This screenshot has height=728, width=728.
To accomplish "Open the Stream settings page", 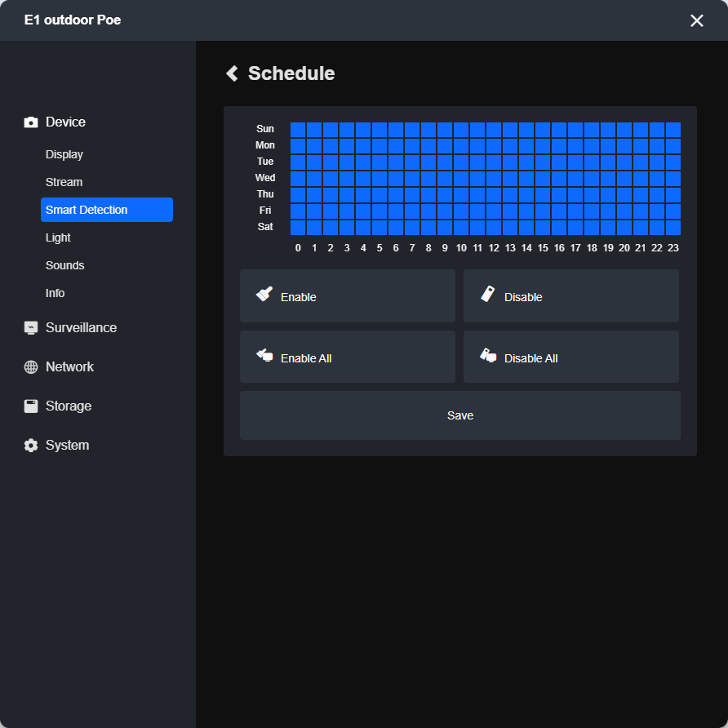I will click(x=64, y=182).
